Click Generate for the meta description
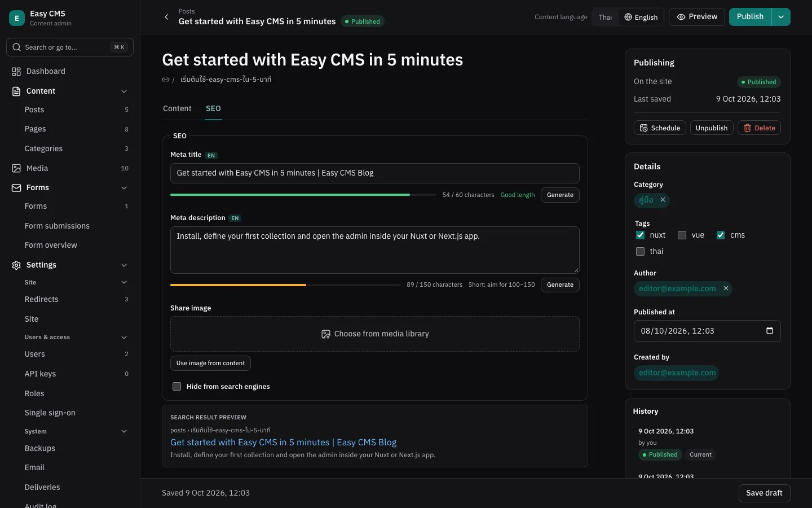This screenshot has height=508, width=812. (560, 284)
